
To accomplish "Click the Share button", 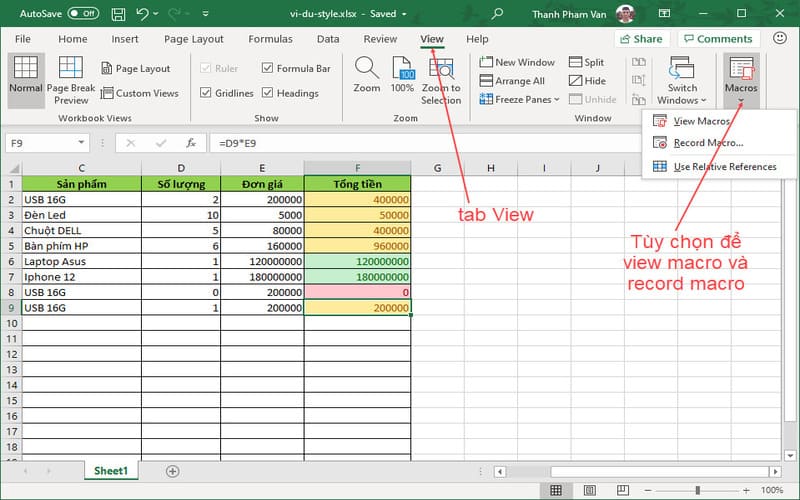I will tap(640, 39).
